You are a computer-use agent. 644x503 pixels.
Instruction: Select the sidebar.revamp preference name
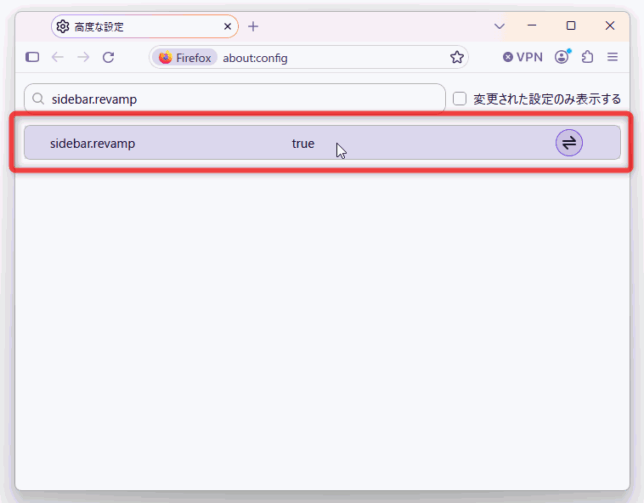point(92,143)
